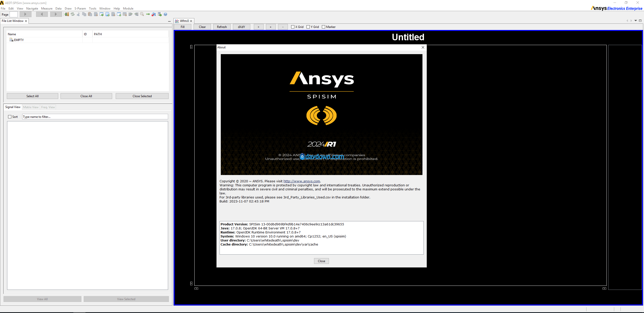Click the magnifying glass zoom icon
This screenshot has height=313, width=644.
click(142, 14)
